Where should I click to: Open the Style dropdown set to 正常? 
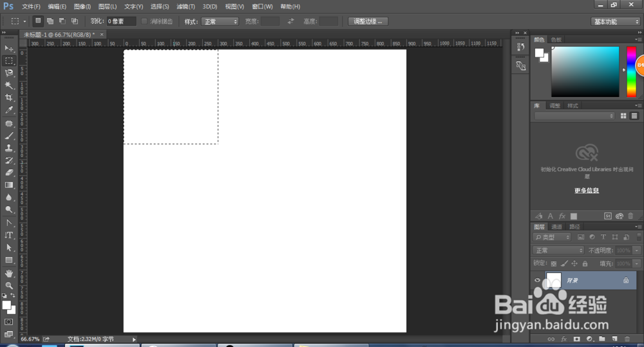pos(220,21)
